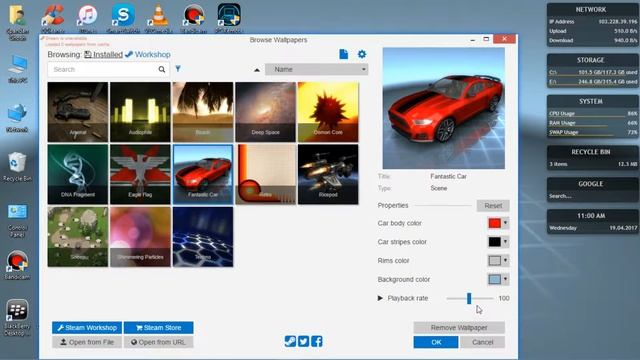Open Recycle Bin desktop icon

(17, 167)
